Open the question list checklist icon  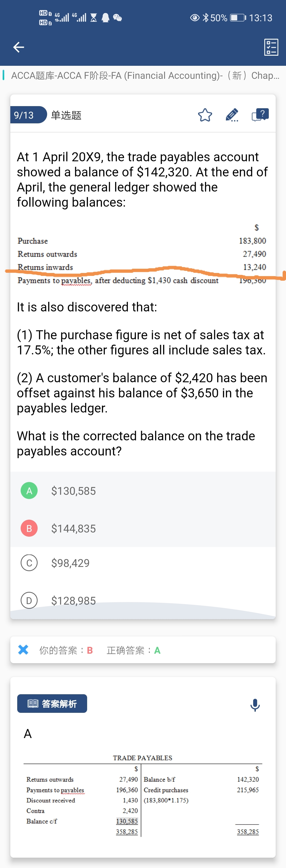click(x=271, y=47)
